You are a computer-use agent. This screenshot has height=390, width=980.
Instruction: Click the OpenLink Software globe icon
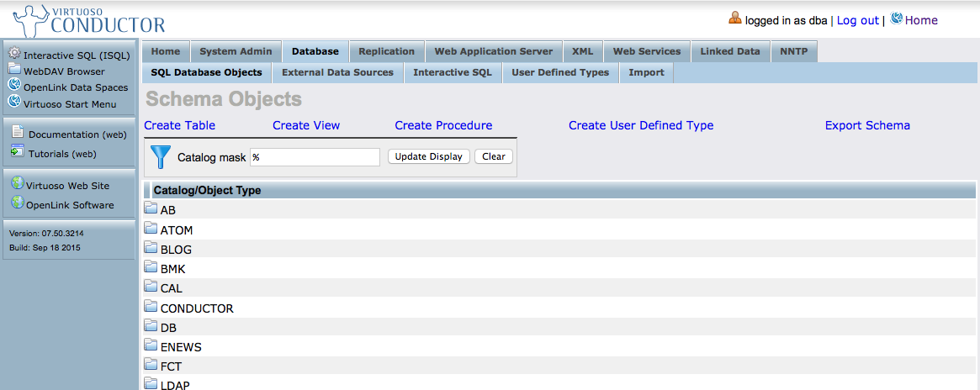18,203
